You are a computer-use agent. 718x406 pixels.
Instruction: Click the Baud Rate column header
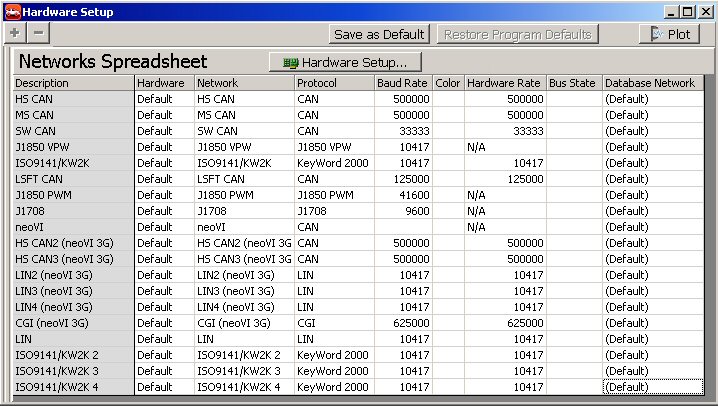[x=402, y=83]
